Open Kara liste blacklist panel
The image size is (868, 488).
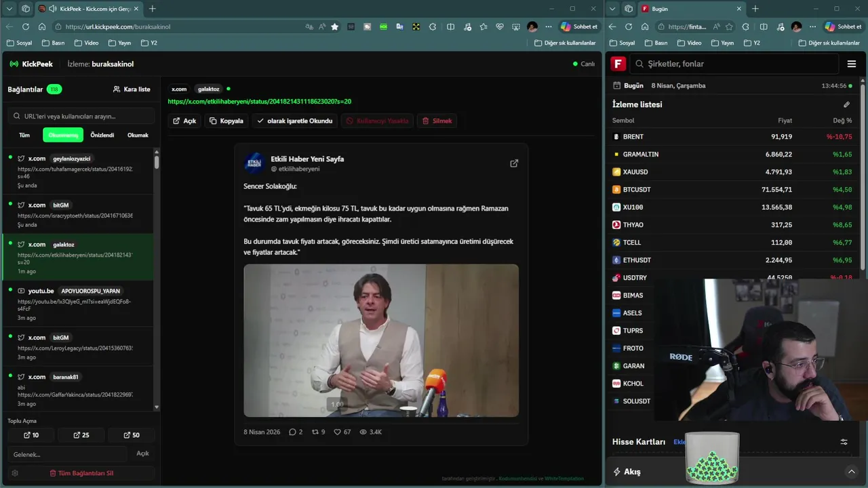(x=132, y=89)
